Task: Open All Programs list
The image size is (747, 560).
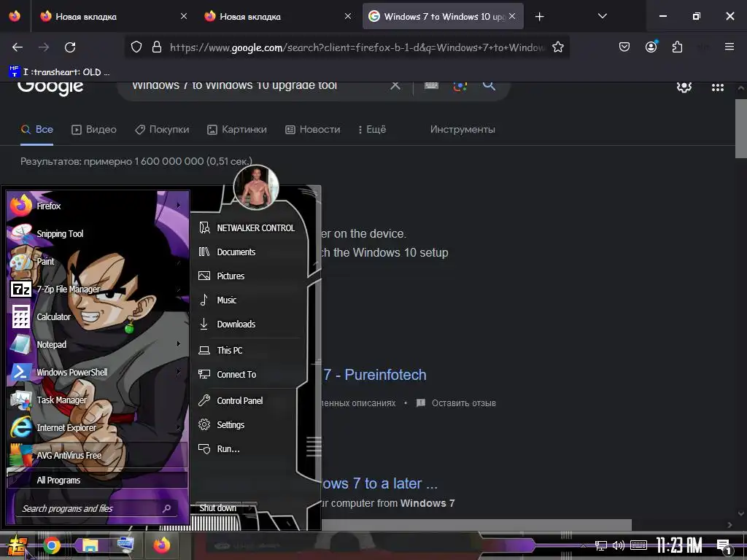Action: click(97, 480)
